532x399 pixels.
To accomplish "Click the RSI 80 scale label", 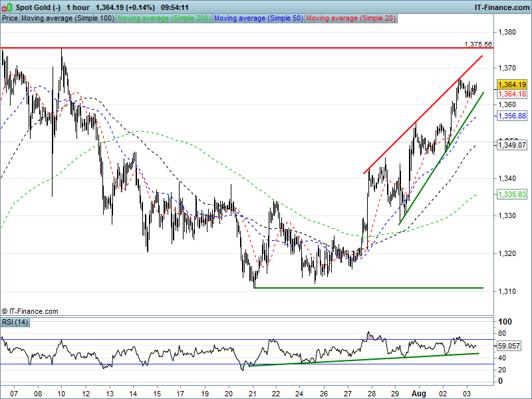I will click(502, 334).
